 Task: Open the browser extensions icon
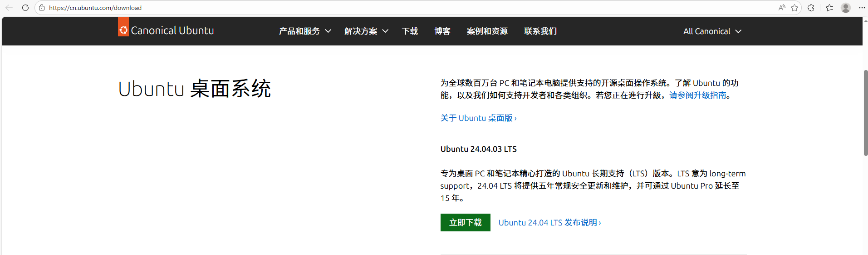pyautogui.click(x=811, y=8)
